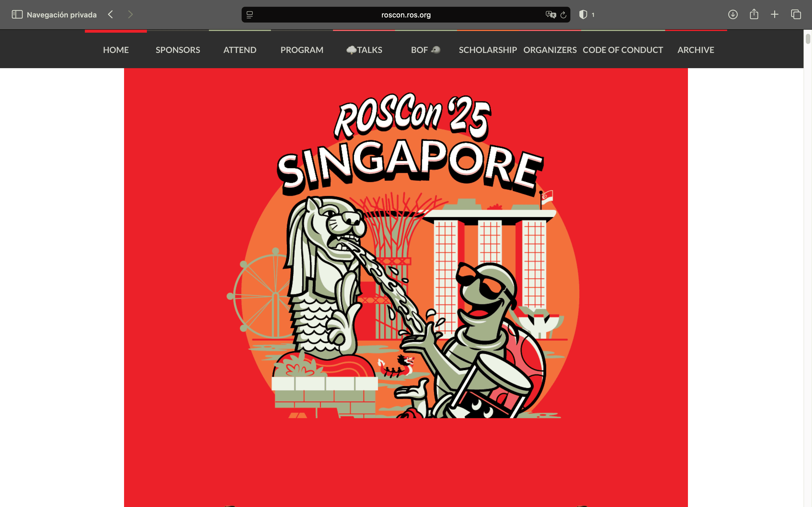This screenshot has height=507, width=812.
Task: Click the forward navigation arrow
Action: tap(130, 14)
